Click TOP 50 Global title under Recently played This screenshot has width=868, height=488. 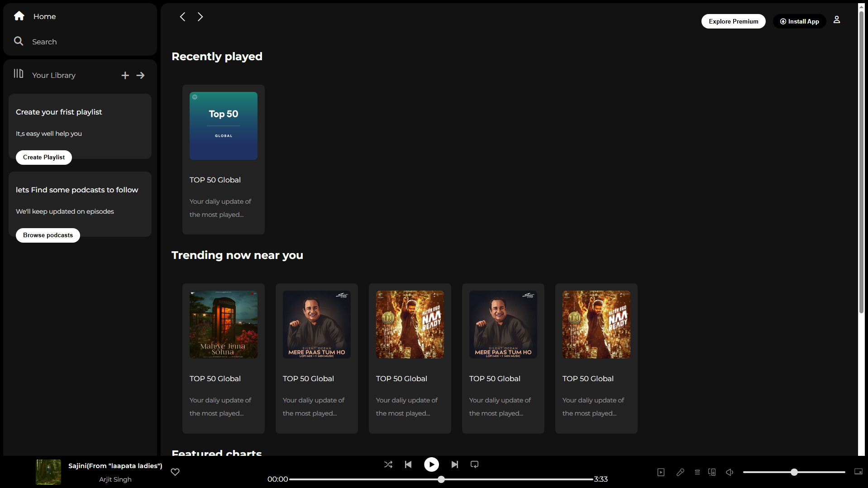[215, 180]
